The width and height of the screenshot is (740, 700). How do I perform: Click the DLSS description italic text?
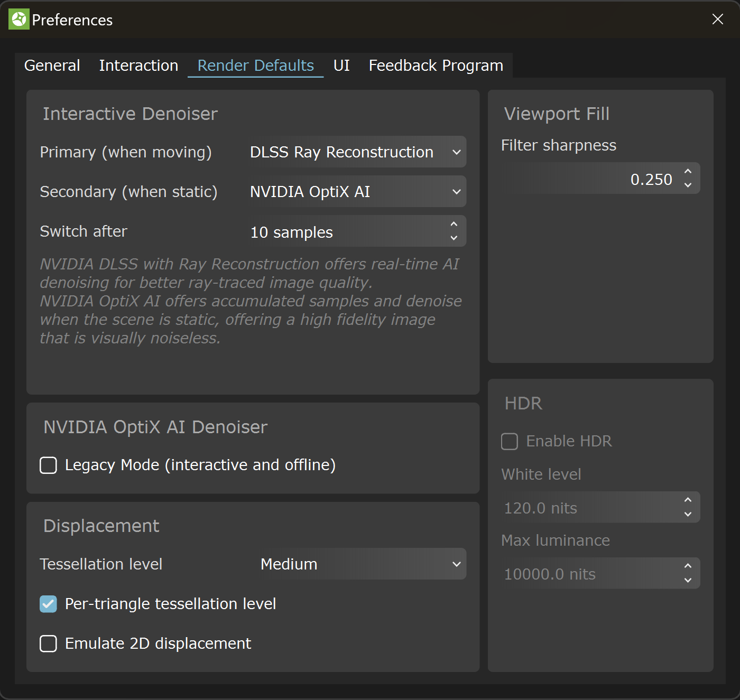pos(251,301)
